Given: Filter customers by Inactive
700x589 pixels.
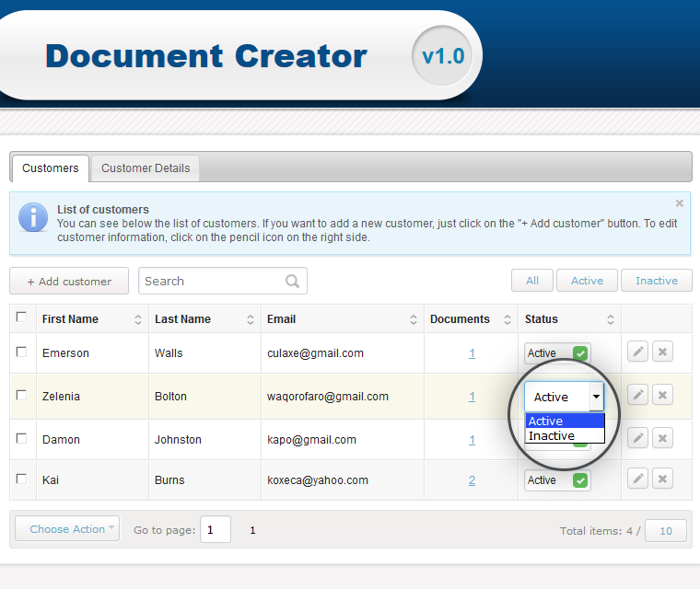Looking at the screenshot, I should pyautogui.click(x=657, y=281).
